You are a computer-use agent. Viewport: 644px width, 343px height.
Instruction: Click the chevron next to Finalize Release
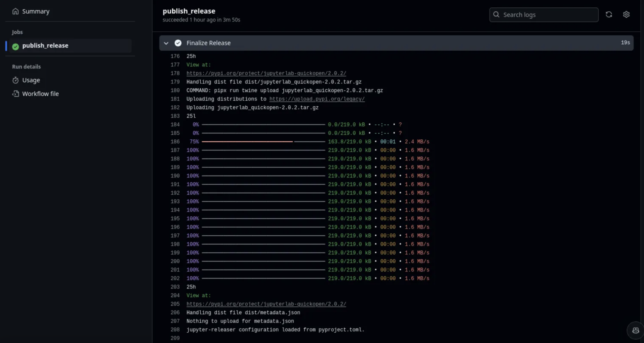[166, 42]
